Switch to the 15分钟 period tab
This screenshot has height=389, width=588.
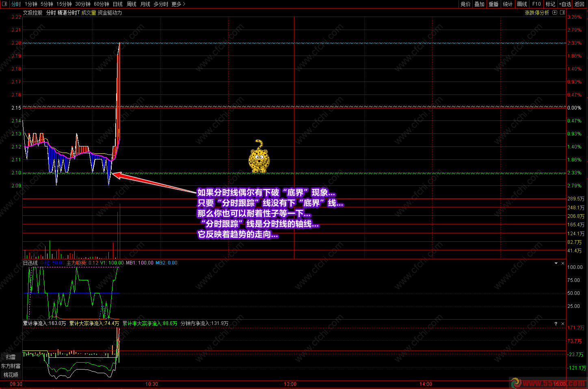pyautogui.click(x=64, y=4)
